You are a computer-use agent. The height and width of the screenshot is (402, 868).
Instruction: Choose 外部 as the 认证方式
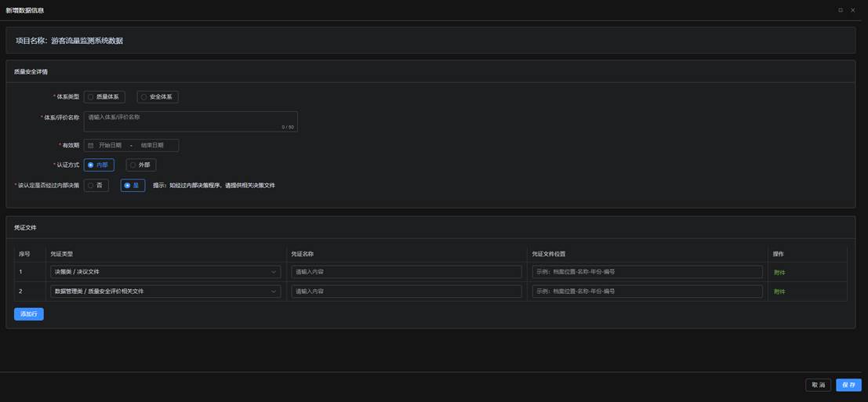tap(141, 165)
